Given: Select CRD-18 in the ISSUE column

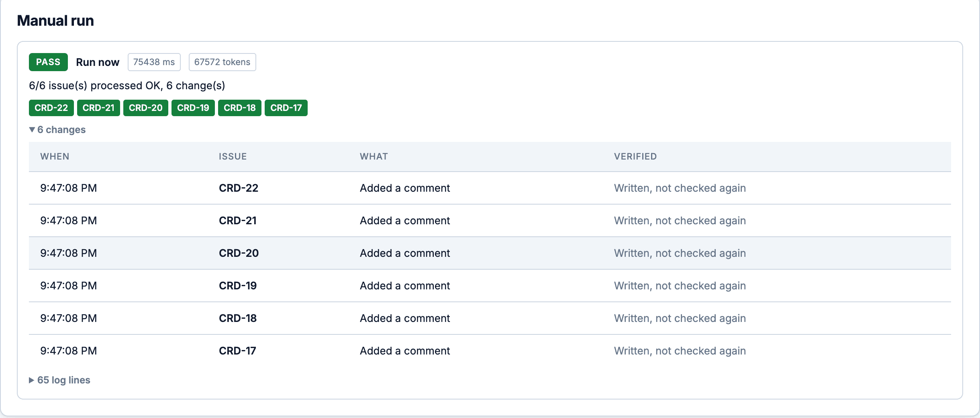Looking at the screenshot, I should coord(238,318).
